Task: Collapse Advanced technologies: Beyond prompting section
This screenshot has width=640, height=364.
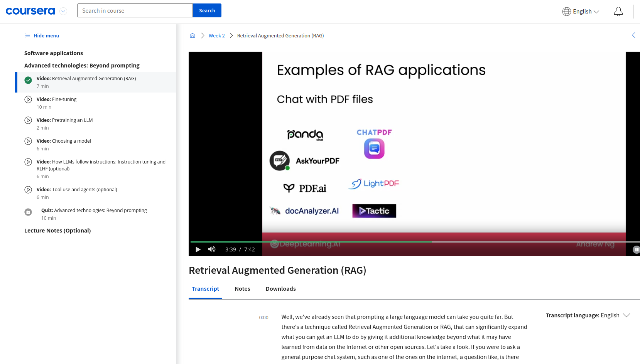Action: point(82,66)
